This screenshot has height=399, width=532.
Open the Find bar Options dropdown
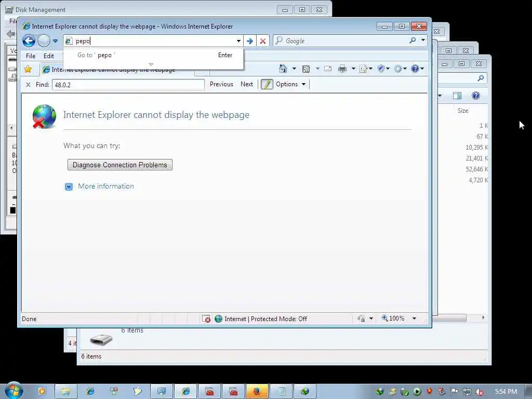(x=291, y=84)
